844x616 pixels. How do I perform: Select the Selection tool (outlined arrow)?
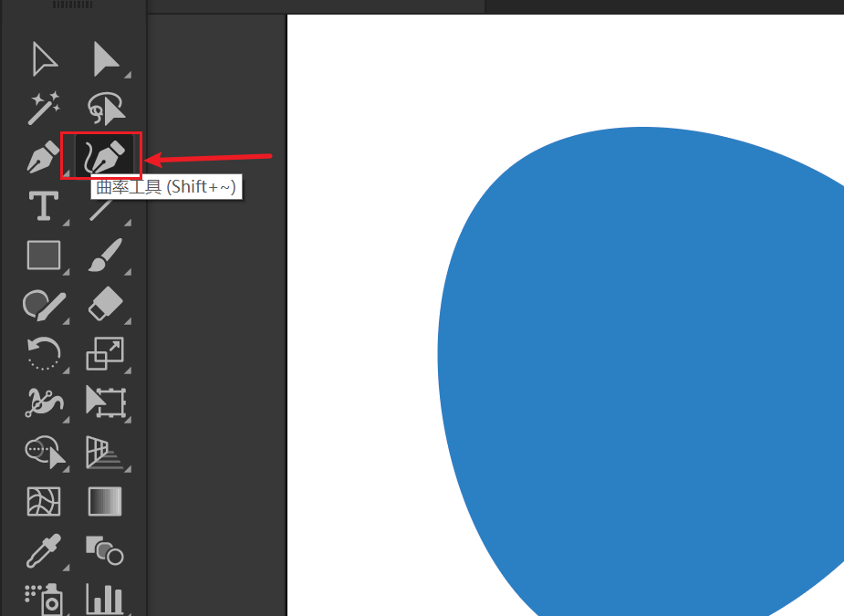pyautogui.click(x=44, y=58)
